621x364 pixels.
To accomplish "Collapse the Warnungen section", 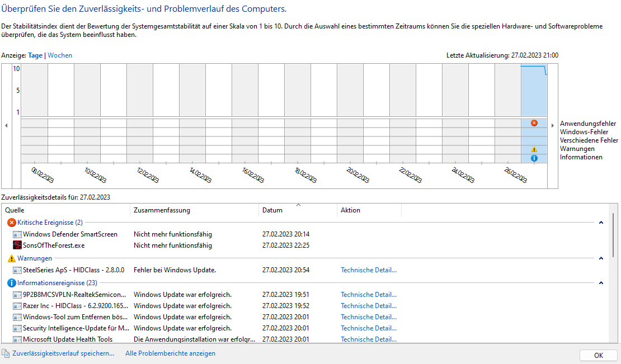I will tap(601, 258).
